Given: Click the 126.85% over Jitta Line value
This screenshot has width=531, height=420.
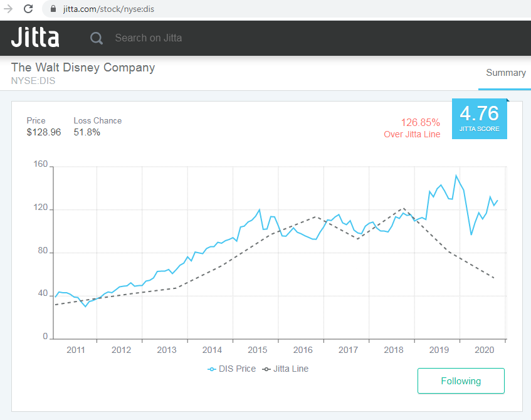Looking at the screenshot, I should (x=420, y=122).
